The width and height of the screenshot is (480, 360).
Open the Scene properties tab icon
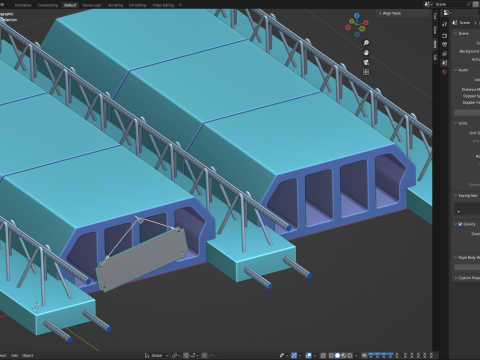click(444, 63)
